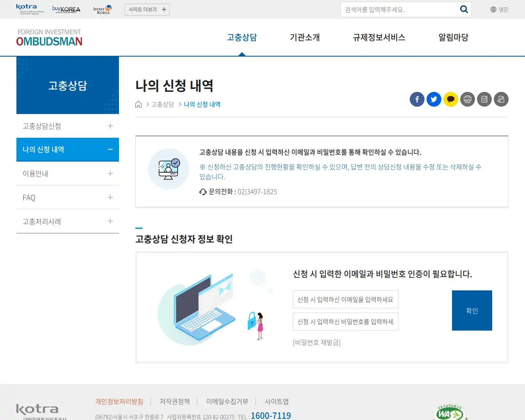Click the 확인 confirmation button

472,310
